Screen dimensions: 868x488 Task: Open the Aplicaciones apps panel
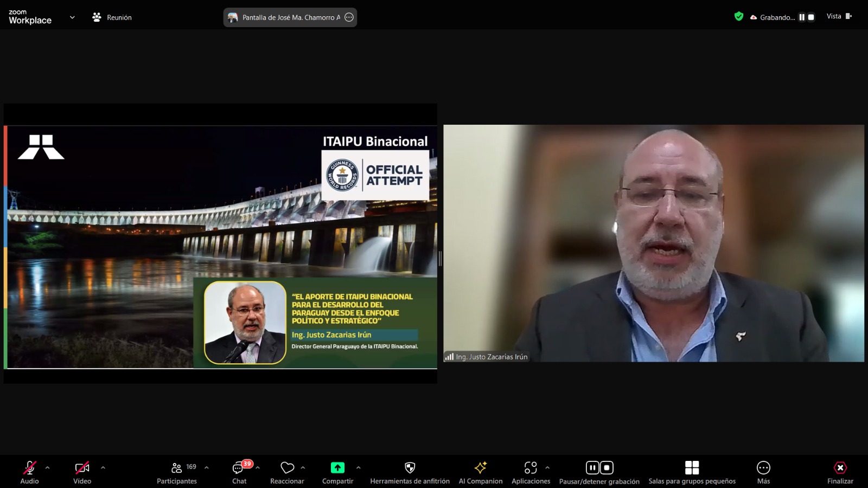531,472
